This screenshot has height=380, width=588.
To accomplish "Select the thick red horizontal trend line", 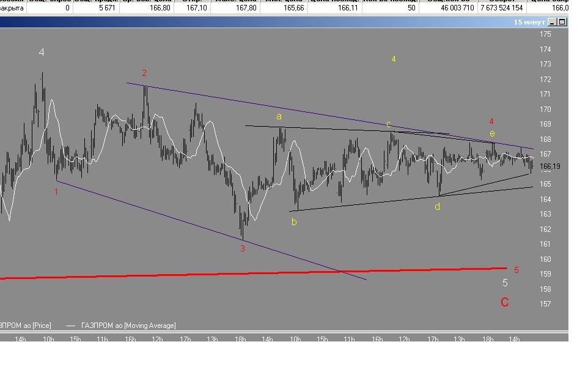I will [x=254, y=274].
